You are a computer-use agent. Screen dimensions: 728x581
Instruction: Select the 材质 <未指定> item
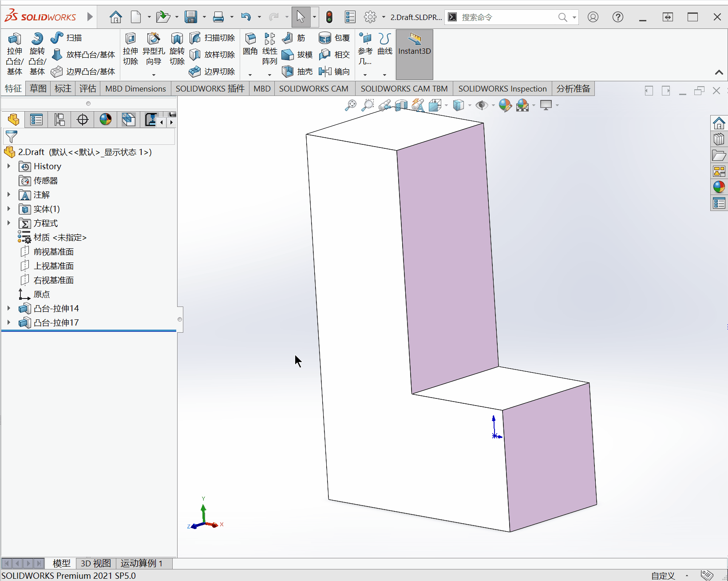coord(52,237)
